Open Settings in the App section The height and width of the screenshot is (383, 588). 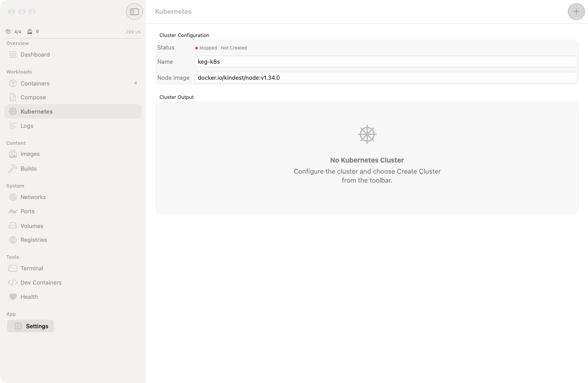[31, 326]
